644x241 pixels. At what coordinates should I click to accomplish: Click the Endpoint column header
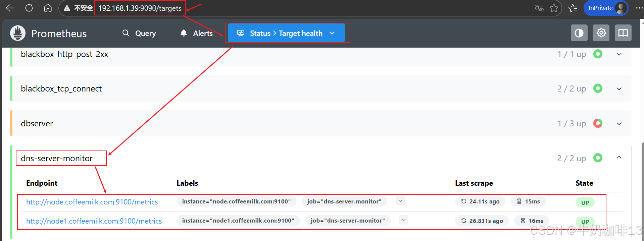pyautogui.click(x=42, y=183)
